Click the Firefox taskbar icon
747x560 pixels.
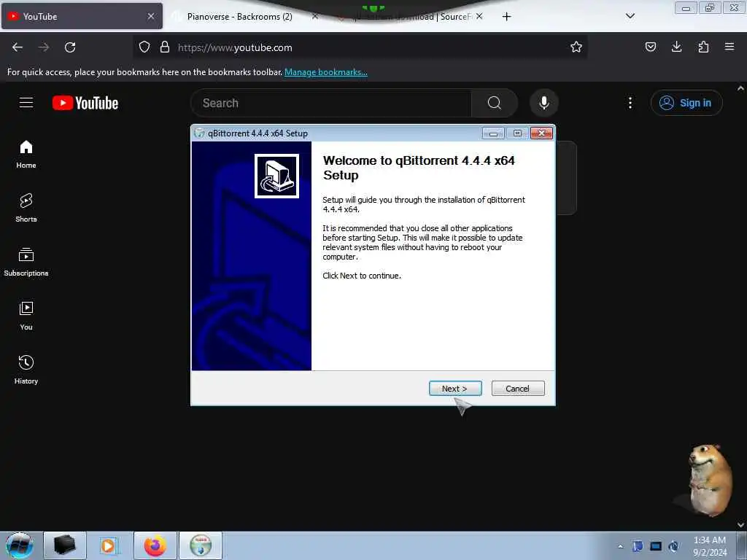[155, 545]
